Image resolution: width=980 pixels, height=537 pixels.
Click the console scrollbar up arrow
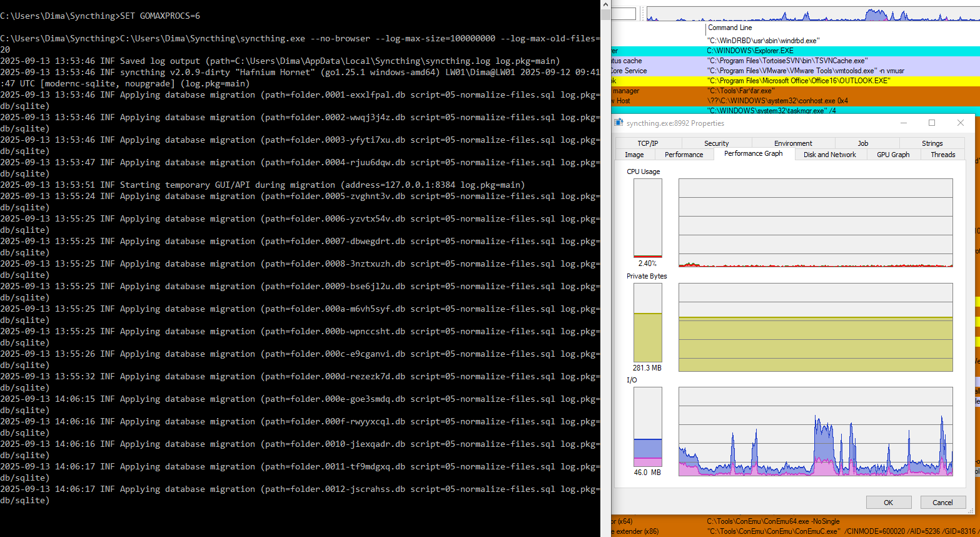[605, 4]
